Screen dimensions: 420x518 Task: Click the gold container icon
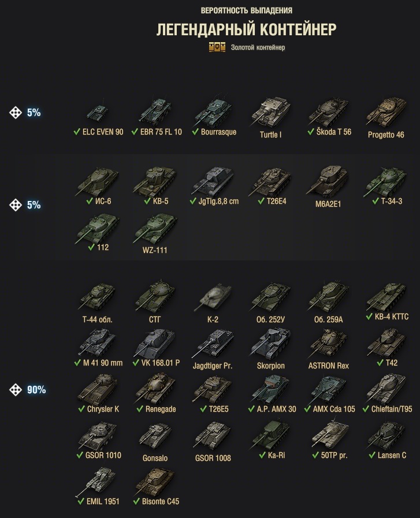(217, 47)
